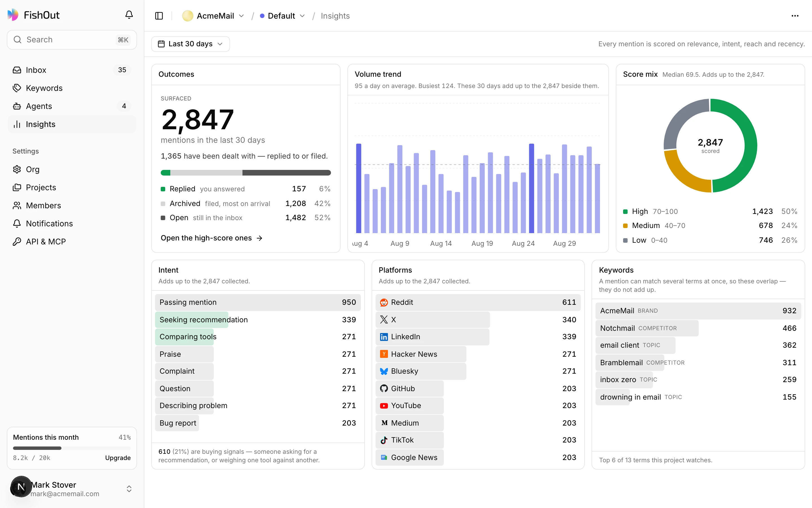The image size is (812, 508).
Task: Click the notification bell icon
Action: pyautogui.click(x=129, y=15)
